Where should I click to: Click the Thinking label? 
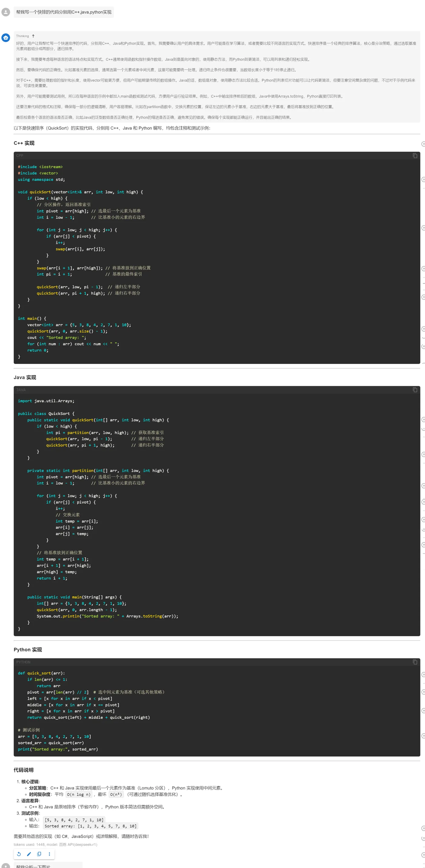click(22, 36)
